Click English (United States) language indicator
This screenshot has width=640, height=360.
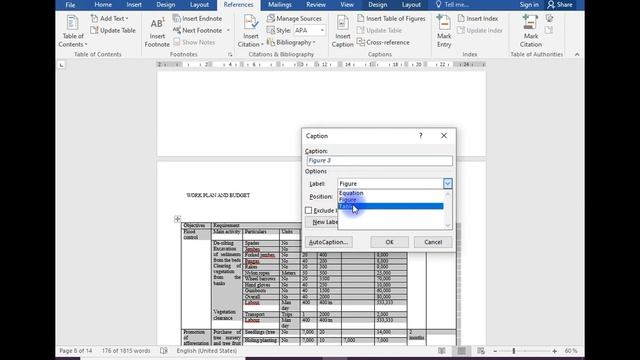coord(207,351)
